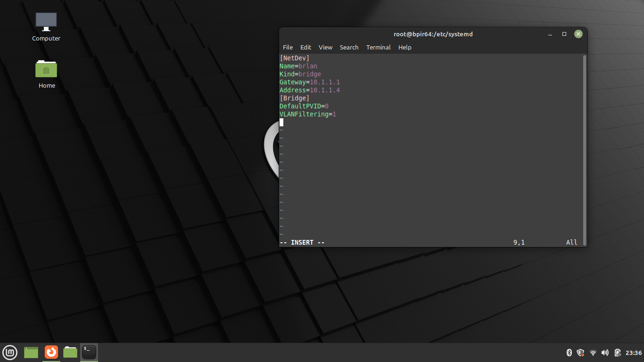The width and height of the screenshot is (644, 362).
Task: Open the battery power tray icon
Action: [617, 353]
